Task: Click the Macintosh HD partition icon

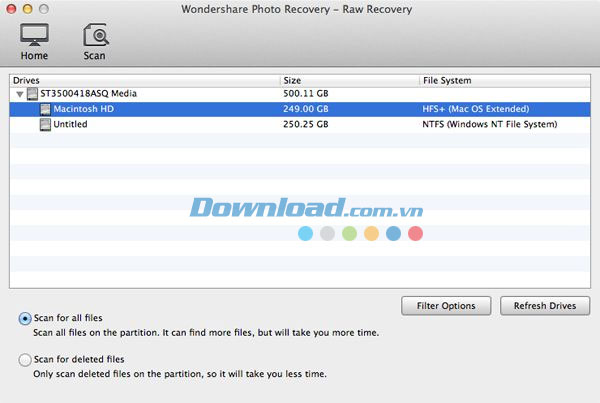Action: (45, 109)
